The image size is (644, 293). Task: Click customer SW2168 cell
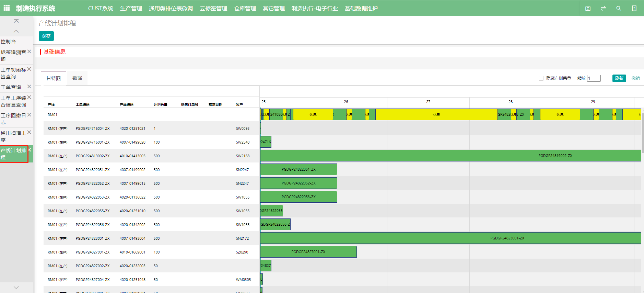(243, 156)
